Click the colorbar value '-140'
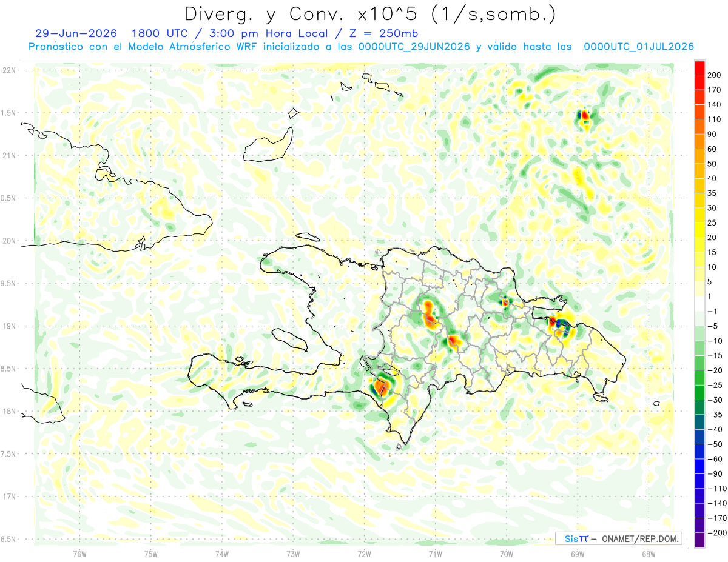The width and height of the screenshot is (728, 562). point(718,504)
